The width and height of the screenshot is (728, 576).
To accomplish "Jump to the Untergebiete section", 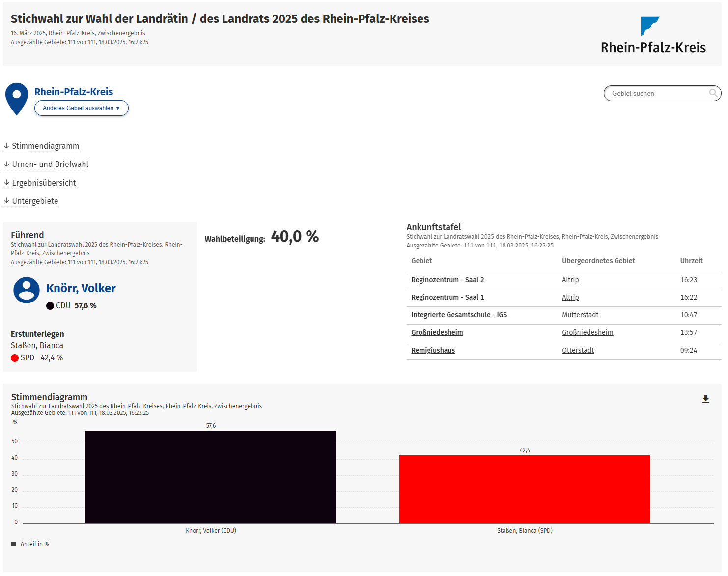I will 31,201.
